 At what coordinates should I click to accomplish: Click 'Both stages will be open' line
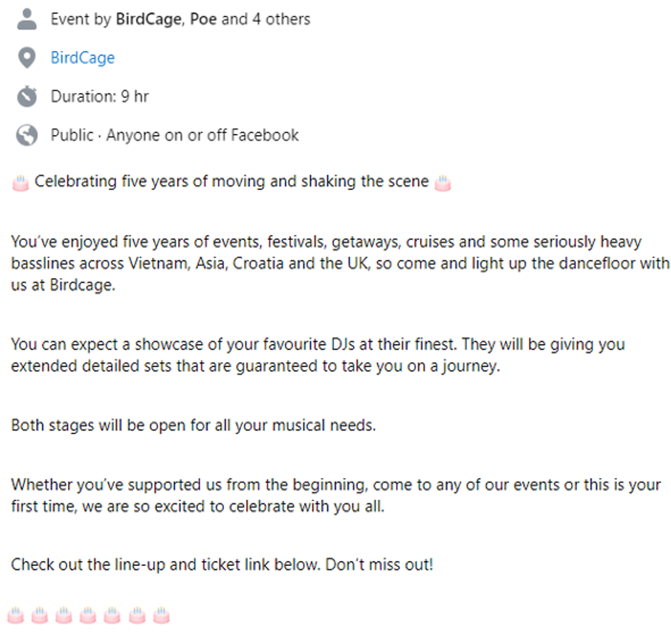click(193, 425)
